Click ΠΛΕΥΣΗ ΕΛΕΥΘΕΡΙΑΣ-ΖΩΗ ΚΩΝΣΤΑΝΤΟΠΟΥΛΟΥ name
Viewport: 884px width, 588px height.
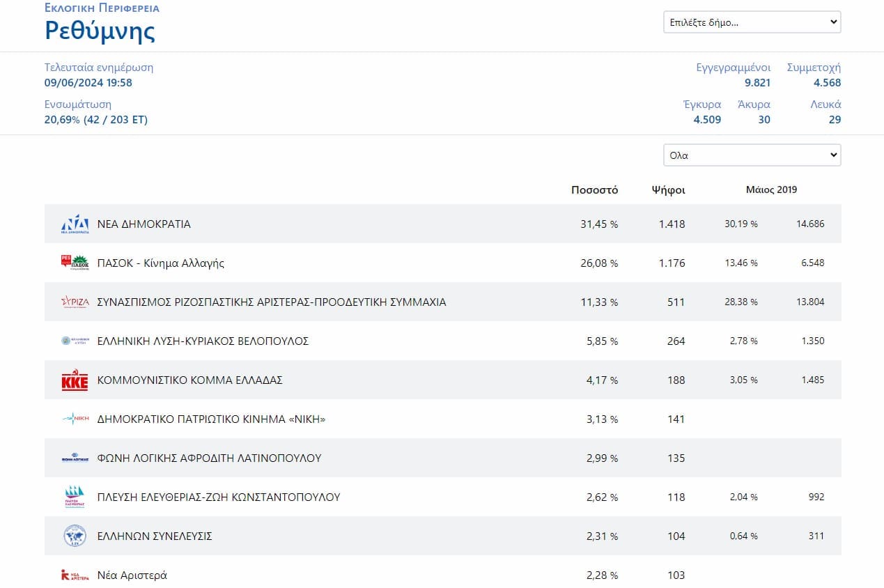219,497
